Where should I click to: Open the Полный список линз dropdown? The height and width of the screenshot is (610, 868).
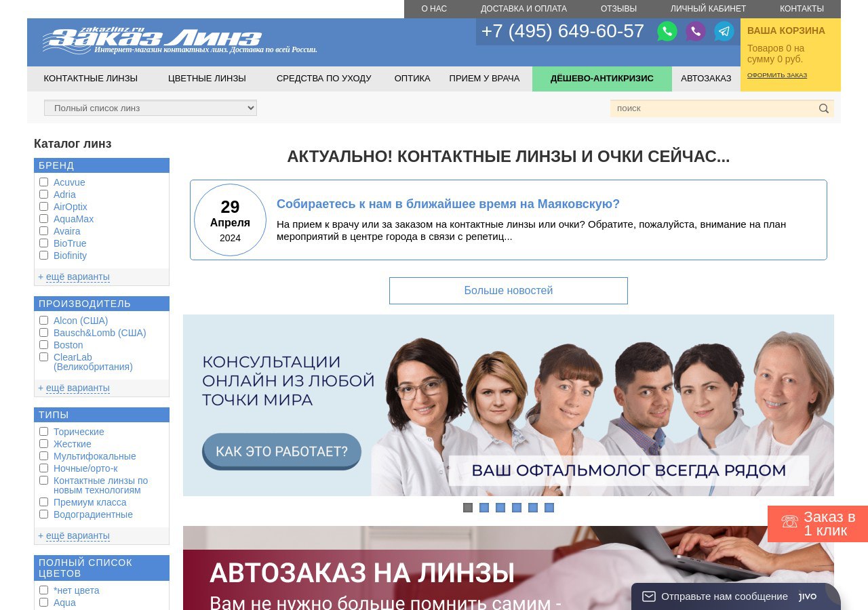(x=151, y=108)
